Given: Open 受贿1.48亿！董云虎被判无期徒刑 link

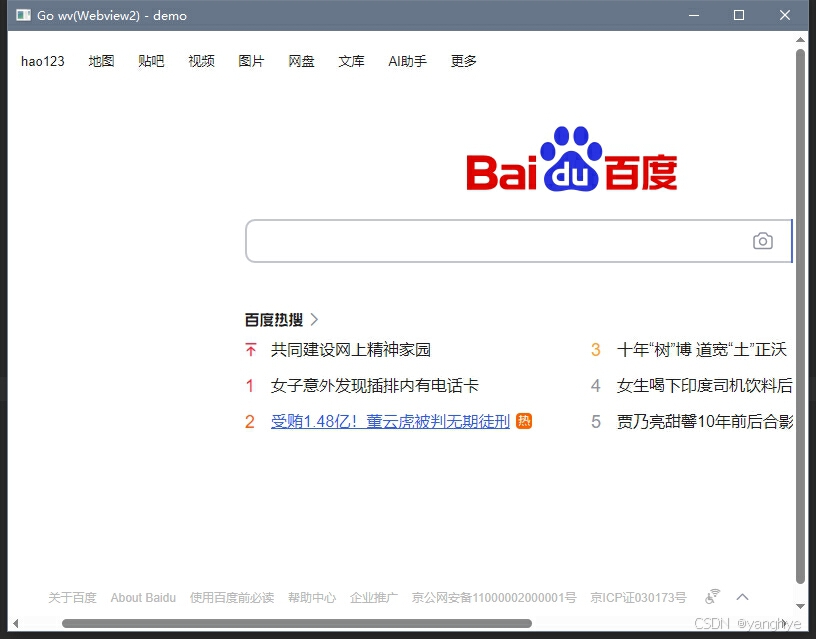Looking at the screenshot, I should coord(390,421).
